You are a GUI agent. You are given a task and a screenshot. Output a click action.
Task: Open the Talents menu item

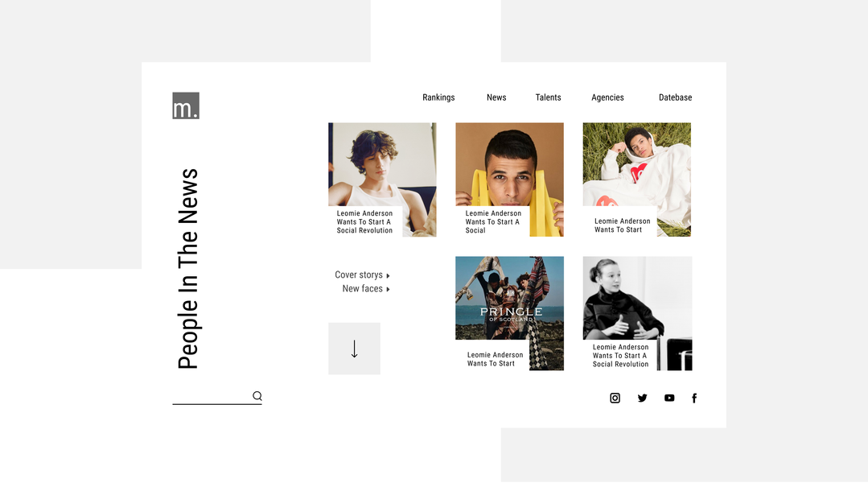(x=548, y=97)
